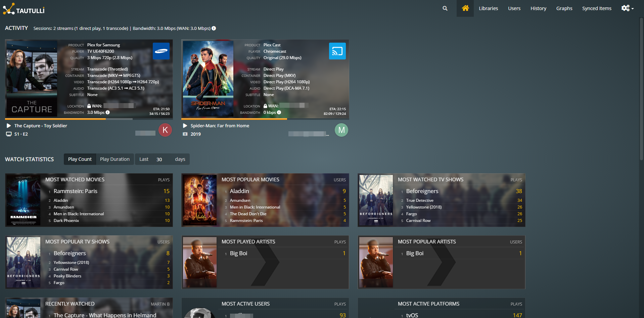Viewport: 644px width, 318px height.
Task: Click the Tautulli logo icon
Action: [x=9, y=9]
